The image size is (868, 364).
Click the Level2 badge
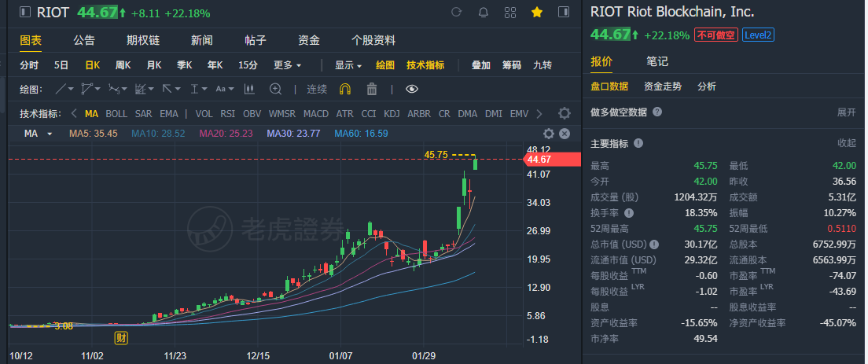pos(758,35)
